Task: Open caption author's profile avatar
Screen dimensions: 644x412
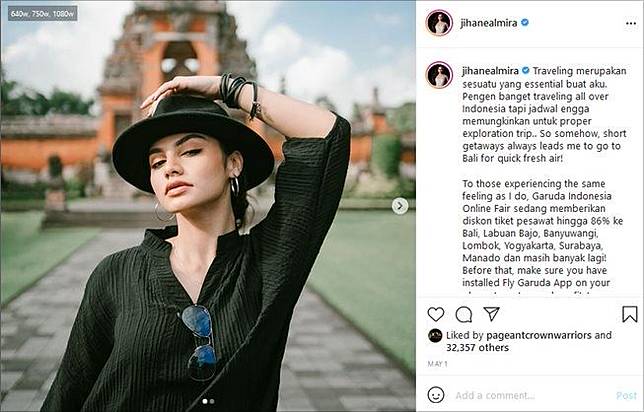Action: coord(439,75)
